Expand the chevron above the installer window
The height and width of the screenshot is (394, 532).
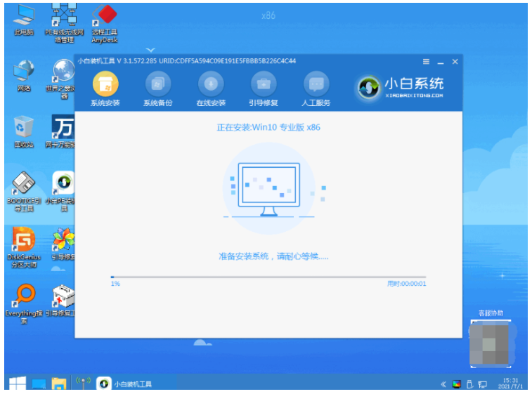[150, 50]
